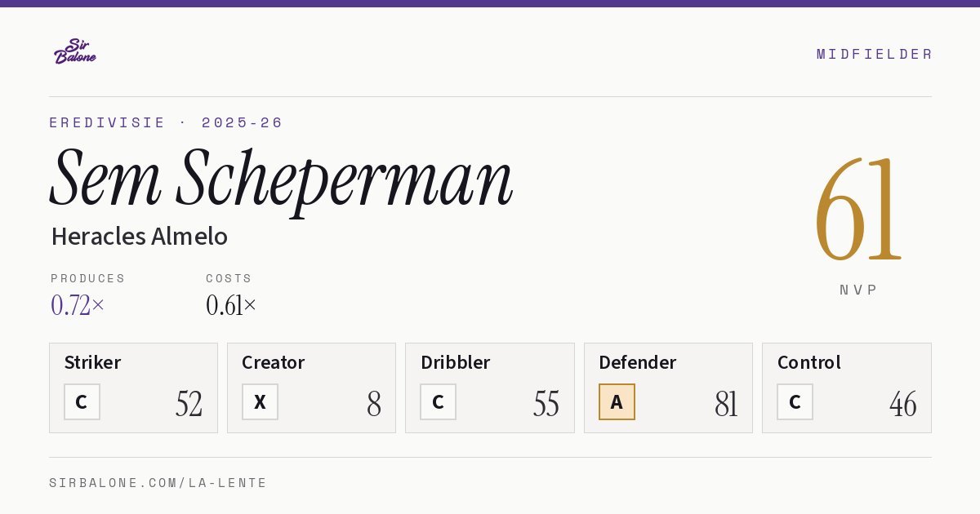Click the Striker score 52
The width and height of the screenshot is (980, 514).
pyautogui.click(x=189, y=404)
